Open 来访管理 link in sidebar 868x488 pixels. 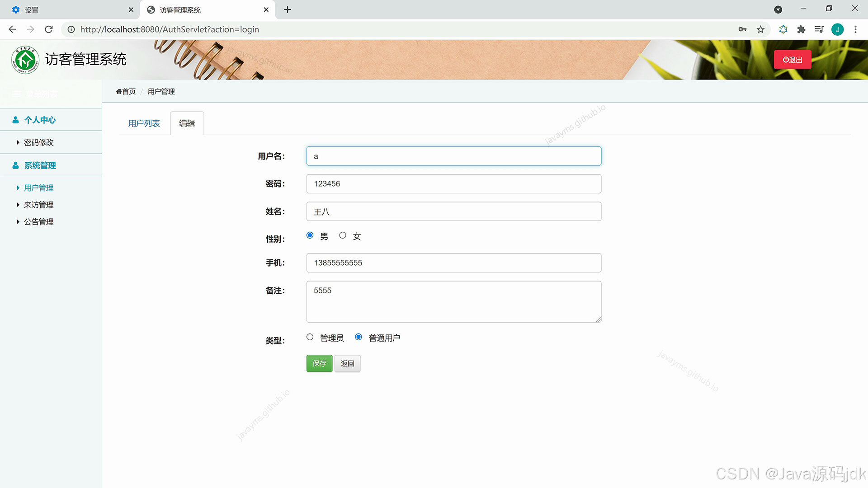coord(39,205)
